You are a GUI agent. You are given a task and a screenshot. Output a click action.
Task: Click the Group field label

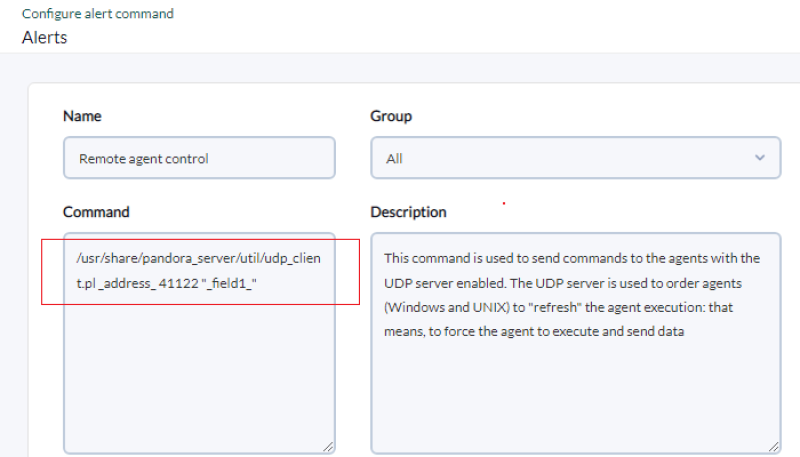point(391,116)
